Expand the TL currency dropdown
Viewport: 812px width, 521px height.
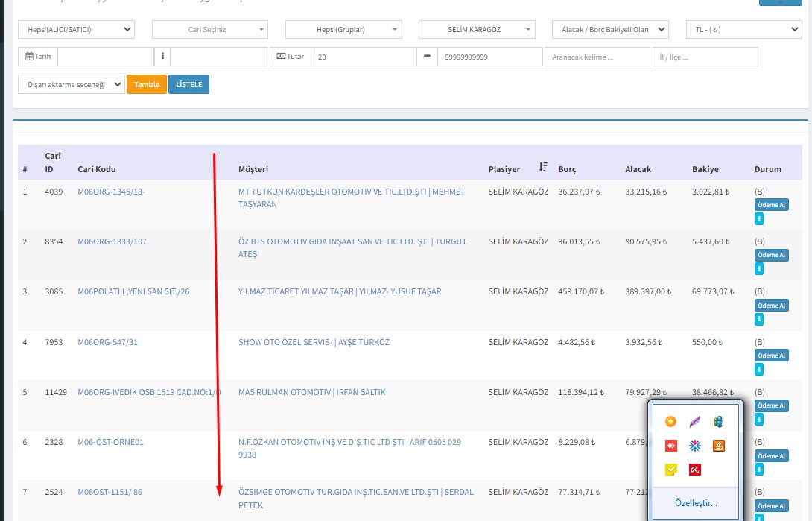point(743,29)
